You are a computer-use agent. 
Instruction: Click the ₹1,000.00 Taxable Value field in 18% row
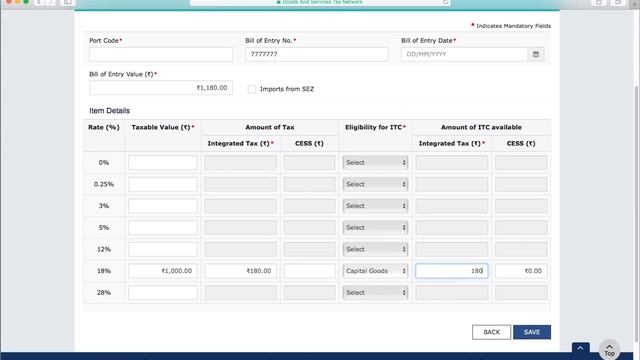click(162, 271)
